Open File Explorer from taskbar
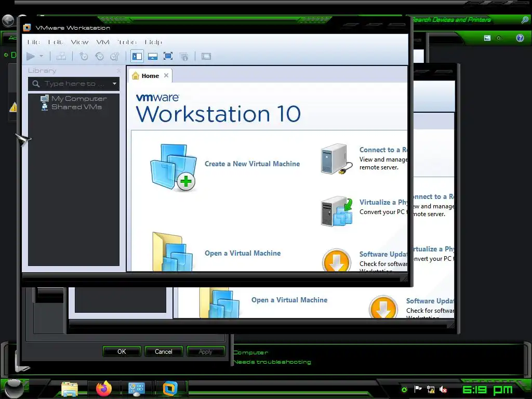The width and height of the screenshot is (532, 399). [70, 389]
